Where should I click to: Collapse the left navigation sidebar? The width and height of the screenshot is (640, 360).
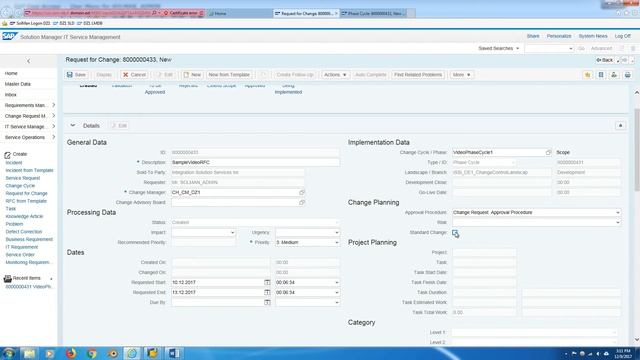[x=29, y=61]
